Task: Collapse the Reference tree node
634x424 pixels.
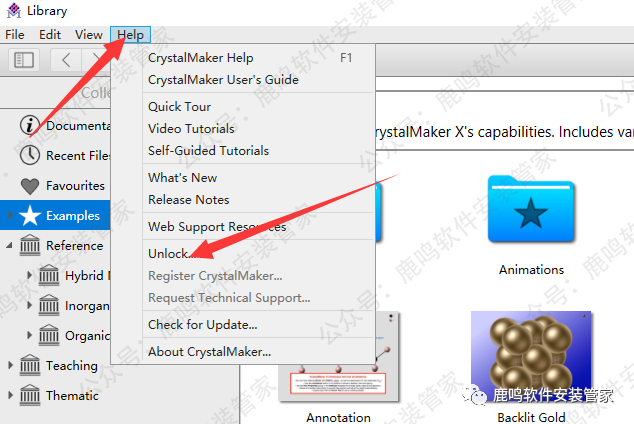Action: click(x=10, y=245)
